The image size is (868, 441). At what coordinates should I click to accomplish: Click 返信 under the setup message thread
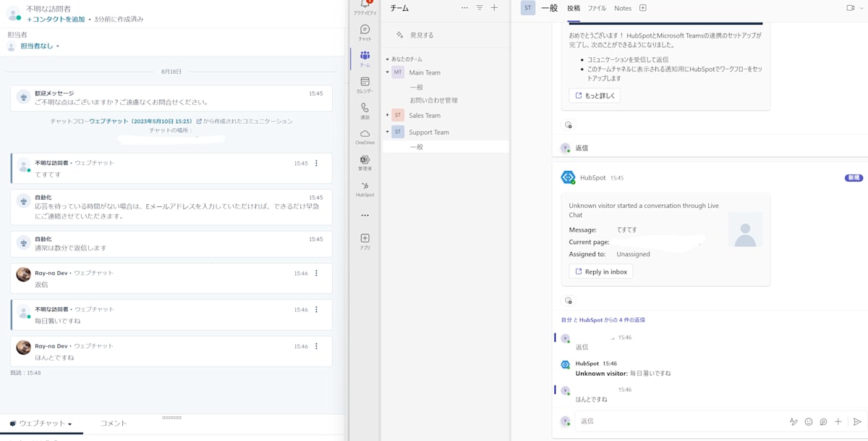point(582,148)
